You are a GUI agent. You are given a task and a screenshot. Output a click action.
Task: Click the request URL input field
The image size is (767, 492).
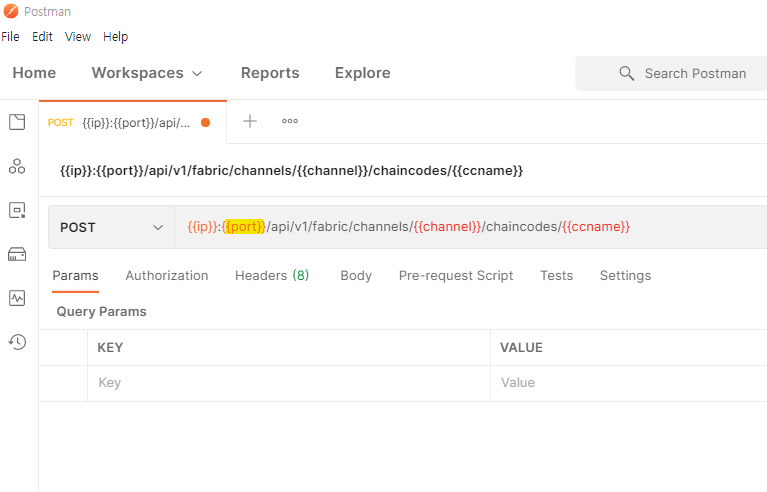click(x=471, y=227)
